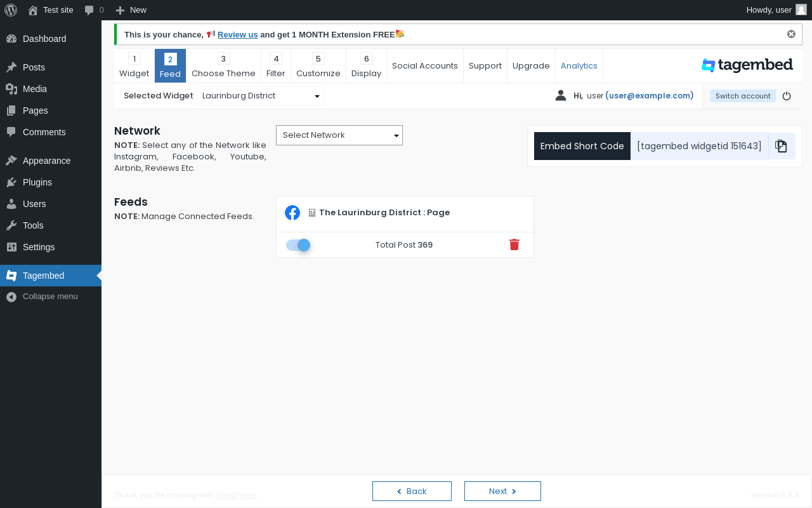
Task: Click the Collapse menu arrow icon
Action: click(x=11, y=297)
